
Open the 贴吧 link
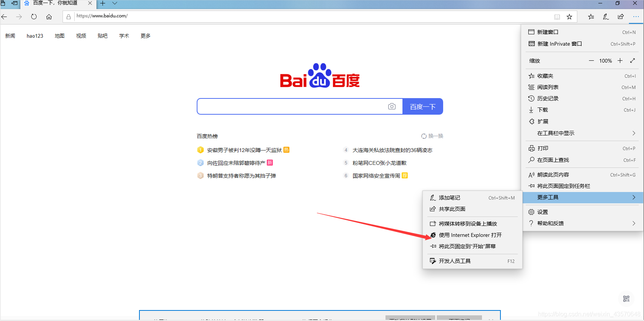point(102,36)
